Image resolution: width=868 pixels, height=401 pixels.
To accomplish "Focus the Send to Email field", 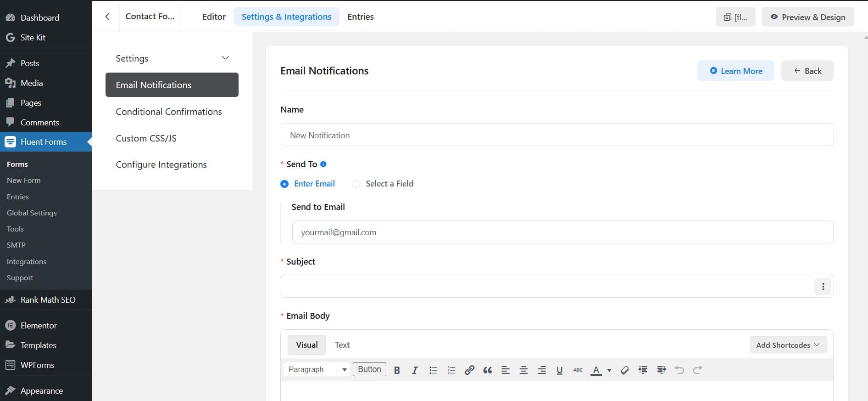I will tap(562, 232).
